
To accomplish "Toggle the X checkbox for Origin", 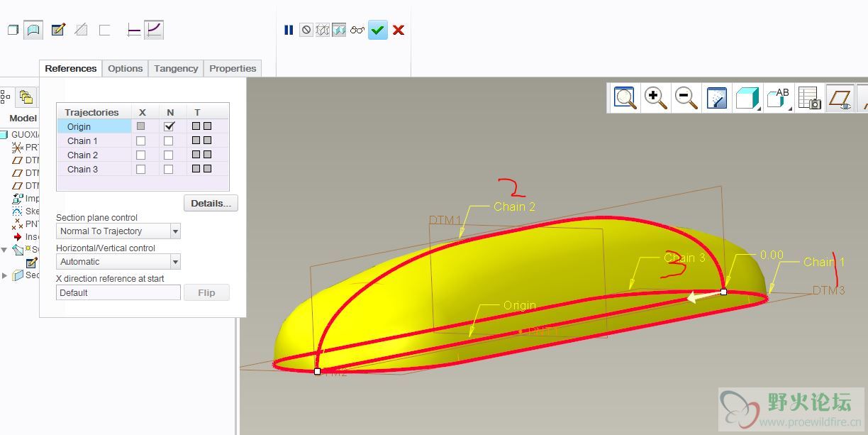I will tap(140, 126).
